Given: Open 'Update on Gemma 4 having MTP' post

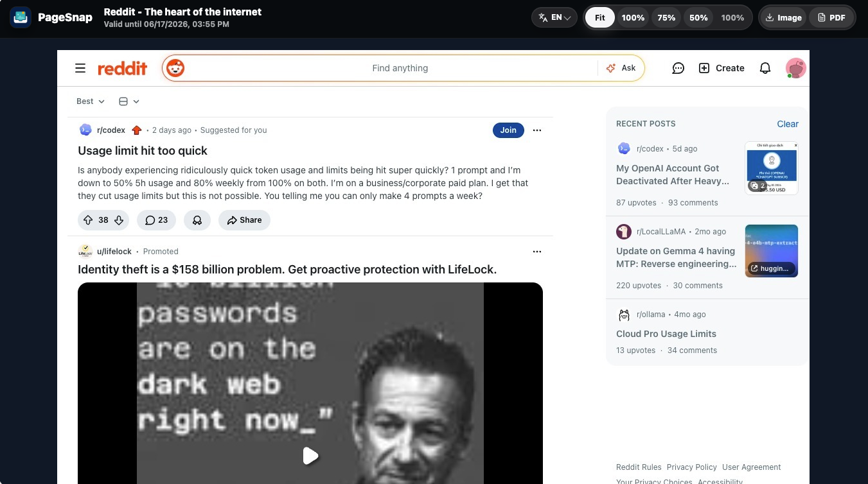Looking at the screenshot, I should (677, 257).
